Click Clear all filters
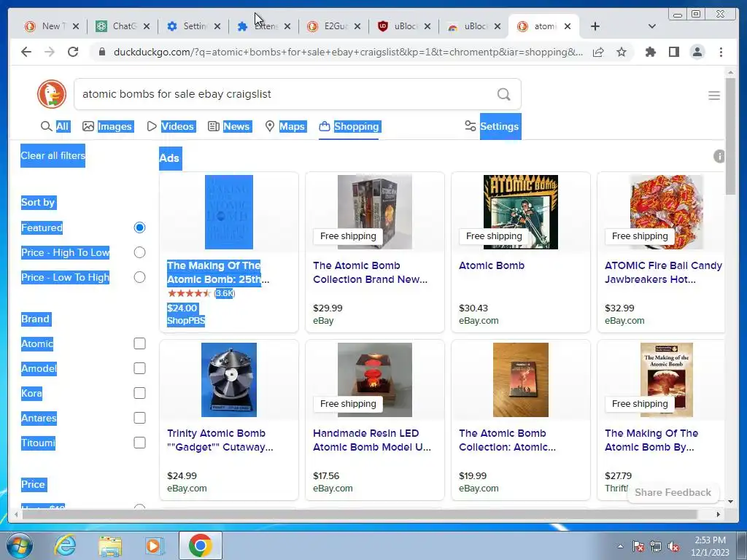The image size is (747, 560). 53,156
